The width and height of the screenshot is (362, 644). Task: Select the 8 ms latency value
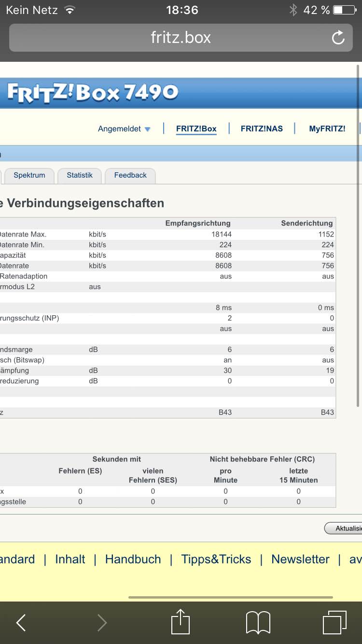pos(223,308)
